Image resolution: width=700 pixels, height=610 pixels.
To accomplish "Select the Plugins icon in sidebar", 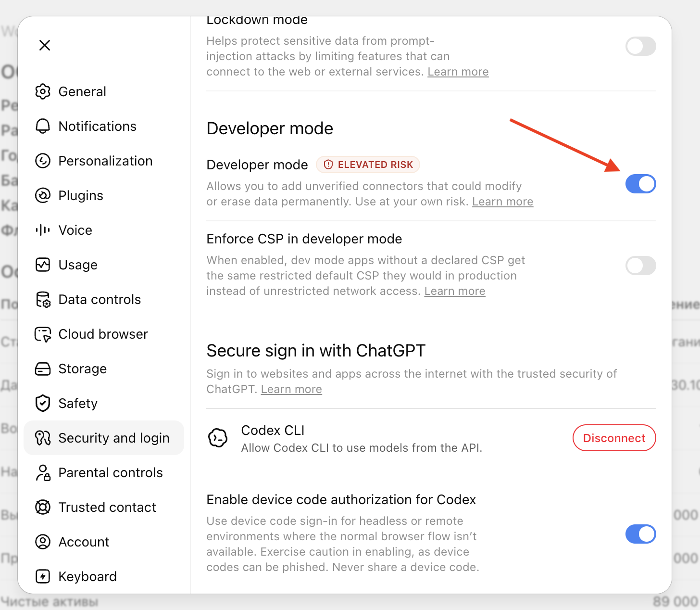I will [x=43, y=195].
